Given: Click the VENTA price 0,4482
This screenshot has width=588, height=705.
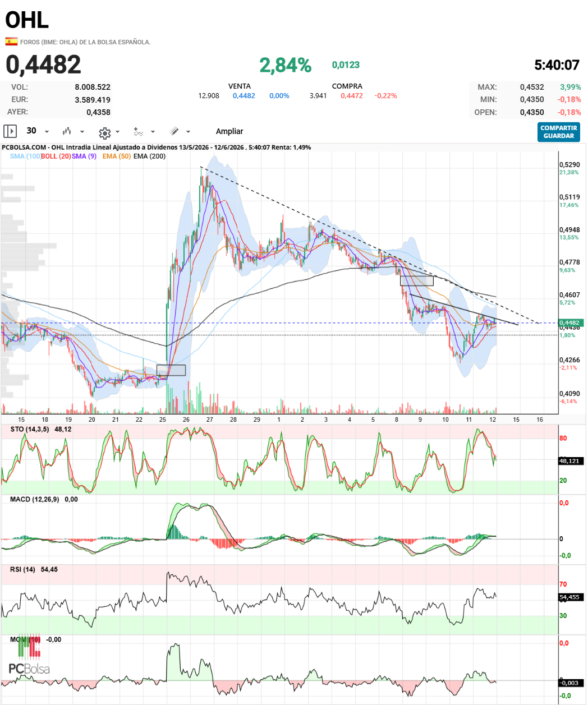Looking at the screenshot, I should tap(244, 96).
